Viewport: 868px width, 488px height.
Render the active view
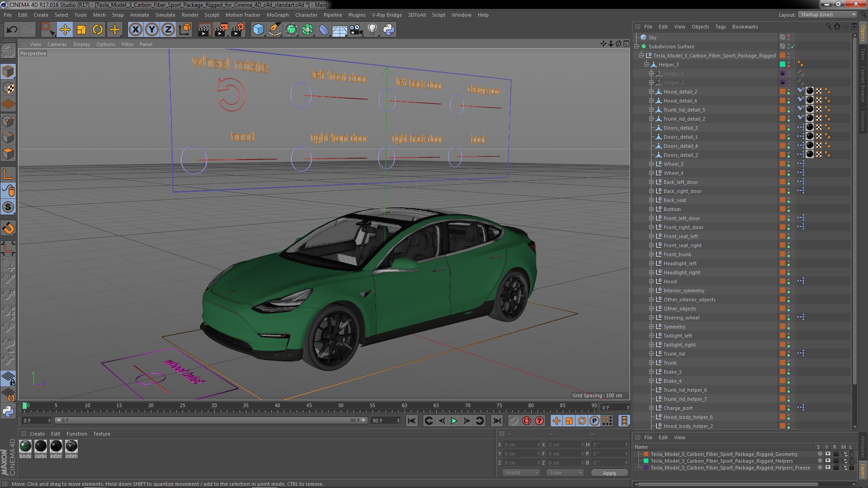point(204,30)
